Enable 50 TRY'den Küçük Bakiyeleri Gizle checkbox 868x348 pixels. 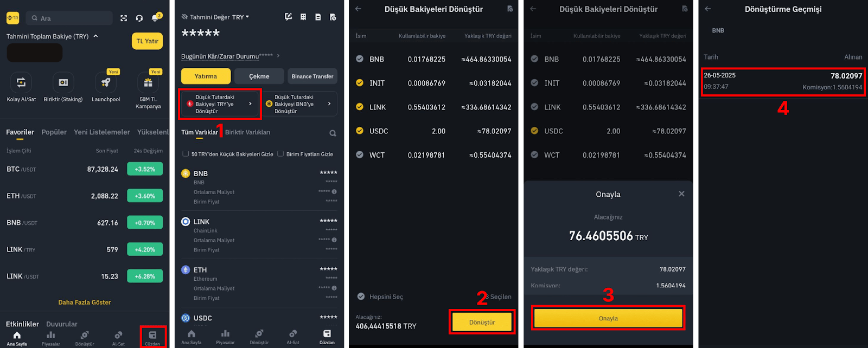click(x=186, y=154)
